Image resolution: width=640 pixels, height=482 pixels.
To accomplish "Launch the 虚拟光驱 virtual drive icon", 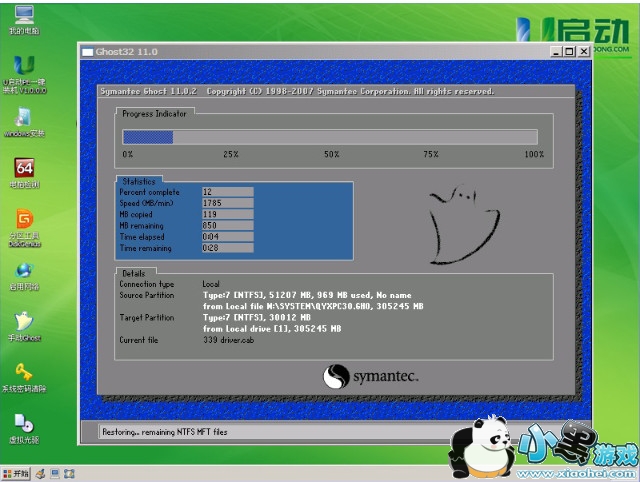I will (x=24, y=429).
